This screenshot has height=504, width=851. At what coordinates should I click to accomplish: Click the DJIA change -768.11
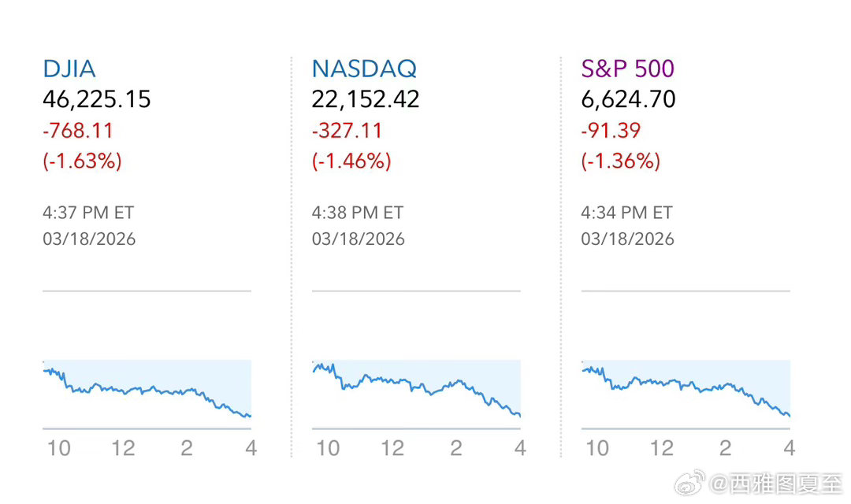(x=78, y=130)
